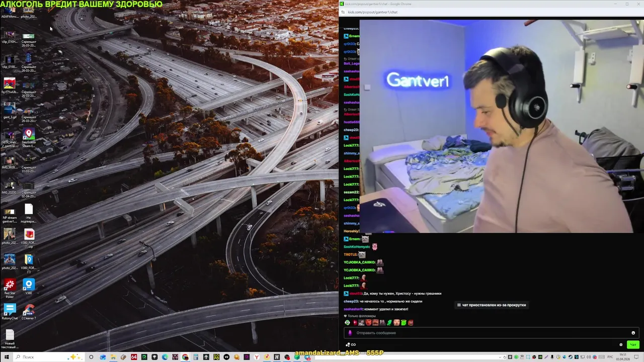Click the Kick chat 'Отправить сообщение' message field
Screen dimensions: 644x362
491,333
